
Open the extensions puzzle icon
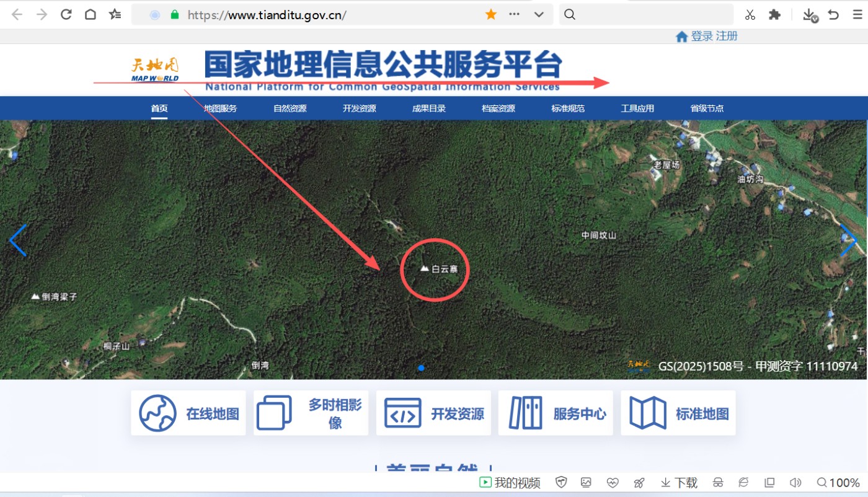pyautogui.click(x=774, y=15)
